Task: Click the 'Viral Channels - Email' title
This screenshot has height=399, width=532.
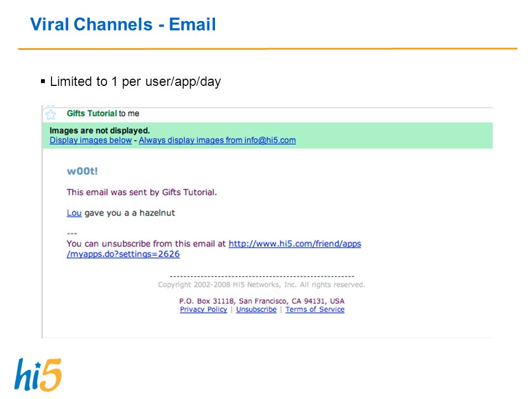Action: (123, 24)
